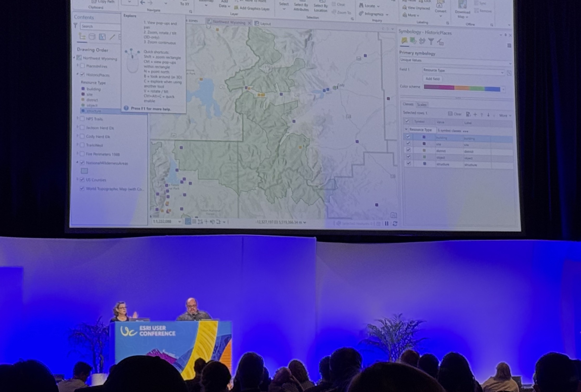Click the Add field button

pyautogui.click(x=432, y=79)
